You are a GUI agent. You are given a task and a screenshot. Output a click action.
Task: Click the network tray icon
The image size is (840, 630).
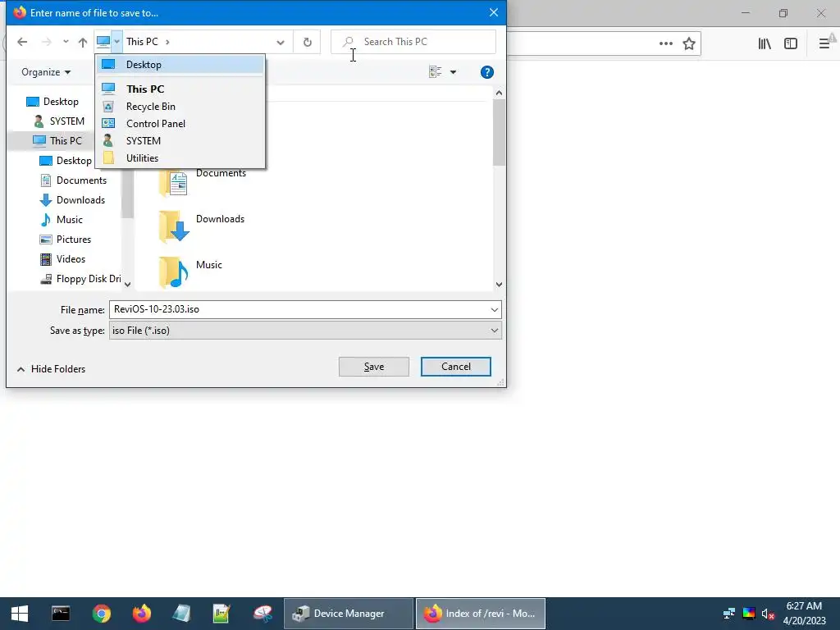tap(729, 614)
